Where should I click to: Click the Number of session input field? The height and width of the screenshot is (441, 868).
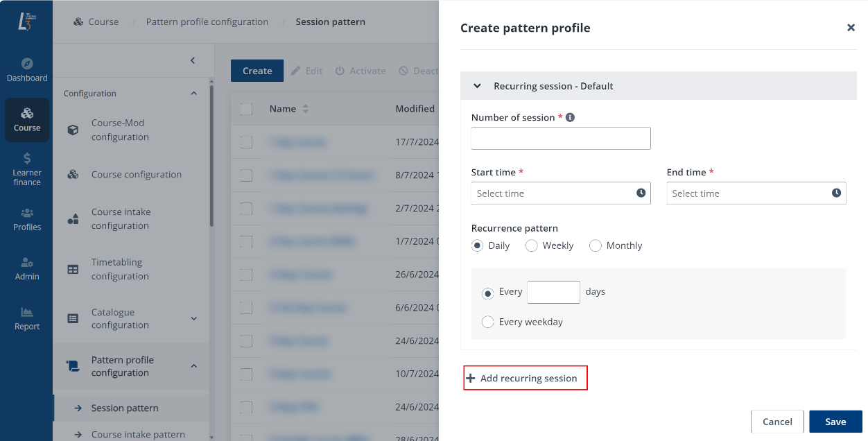click(x=560, y=138)
